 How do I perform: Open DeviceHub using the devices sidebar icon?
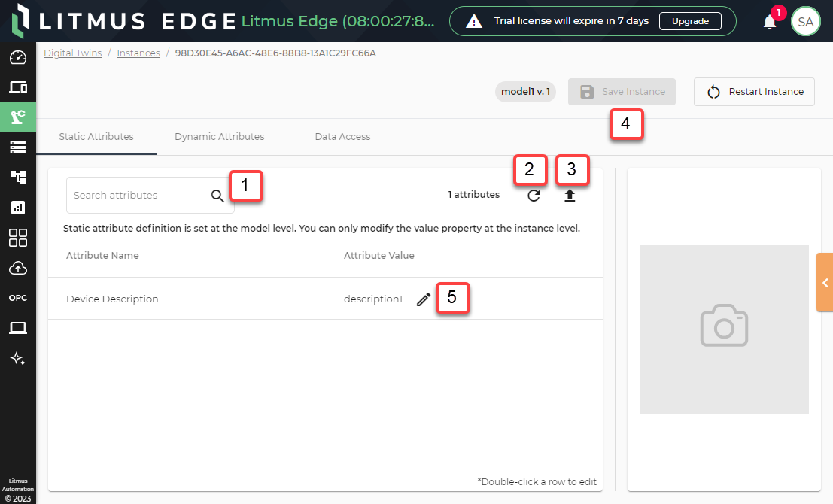tap(18, 87)
